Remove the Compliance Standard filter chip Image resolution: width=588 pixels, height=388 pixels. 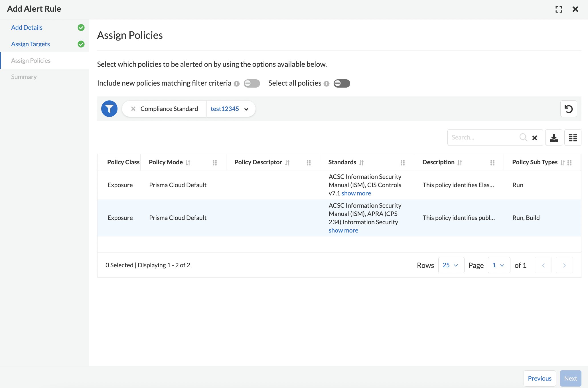click(x=133, y=109)
